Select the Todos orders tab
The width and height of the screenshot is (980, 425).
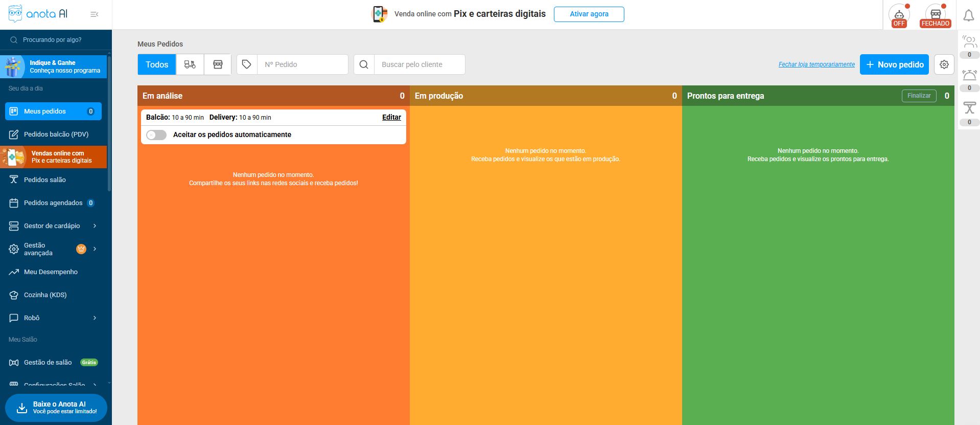(157, 64)
